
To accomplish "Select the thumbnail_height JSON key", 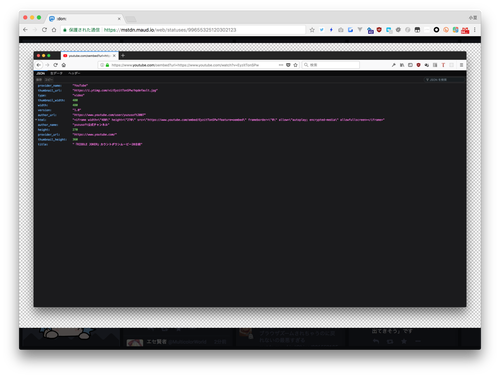I will [52, 139].
